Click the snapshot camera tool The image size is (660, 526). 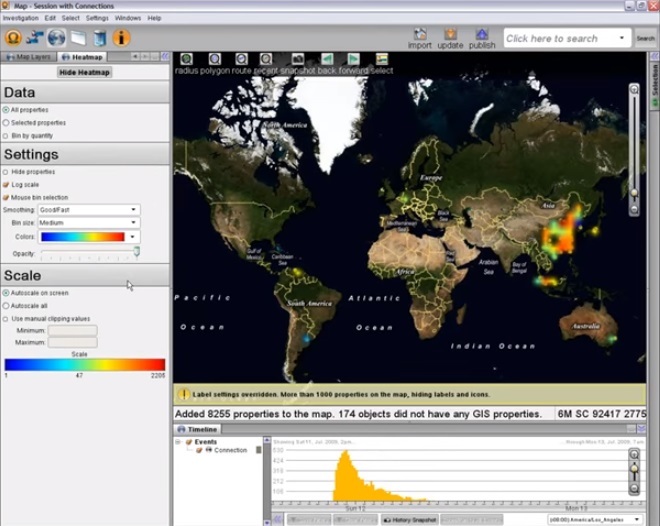point(298,60)
